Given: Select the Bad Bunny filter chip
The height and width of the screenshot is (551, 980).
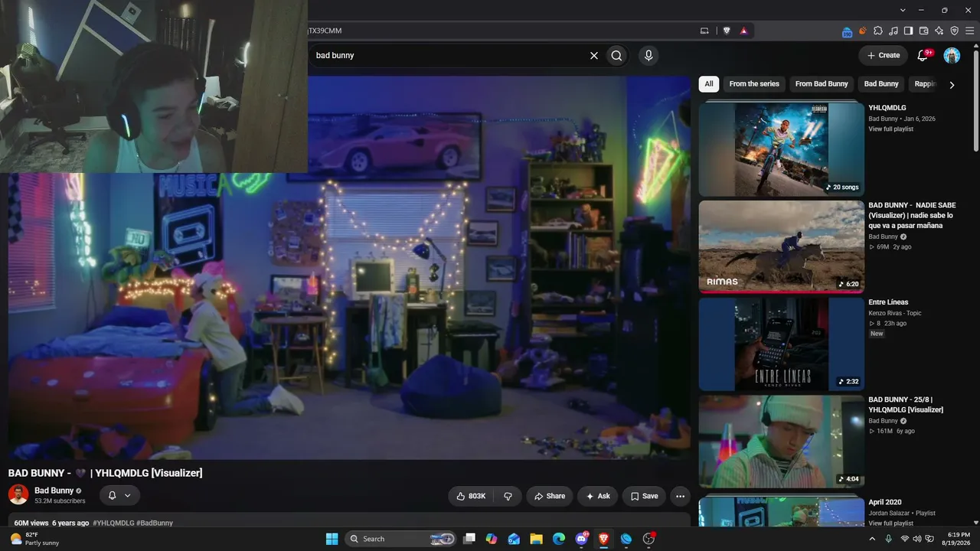Looking at the screenshot, I should coord(881,84).
